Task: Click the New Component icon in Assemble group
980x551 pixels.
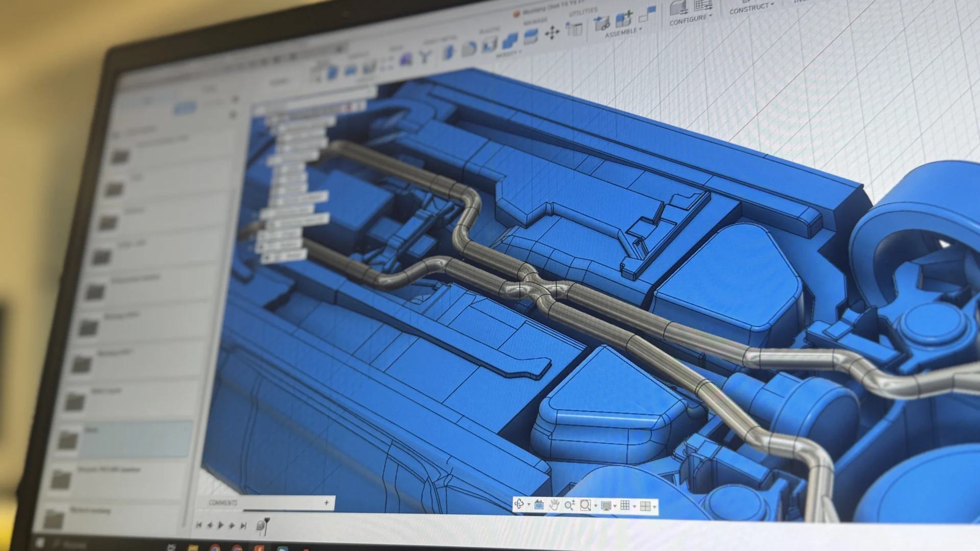Action: 623,19
